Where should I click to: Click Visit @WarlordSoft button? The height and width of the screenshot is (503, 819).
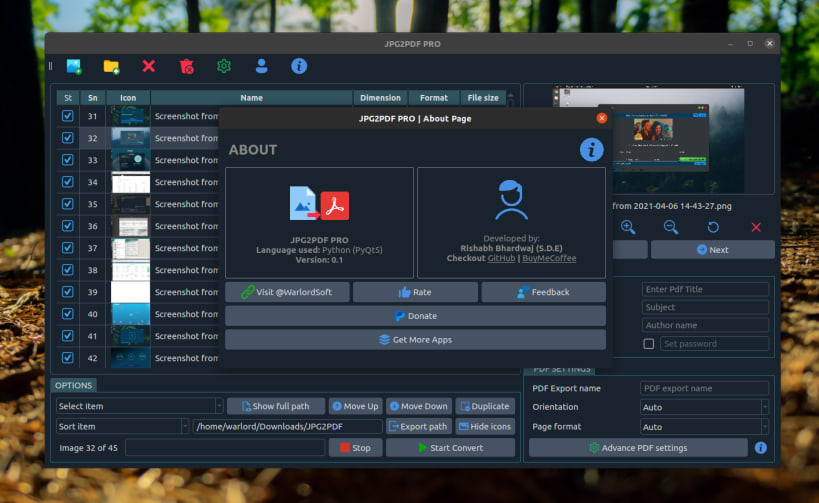point(287,292)
